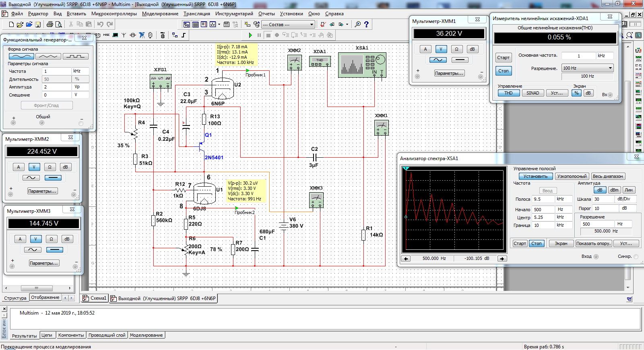Viewport: 644px width, 350px height.
Task: Click the XDA1 distortion analyzer on the schematic
Action: [x=320, y=62]
